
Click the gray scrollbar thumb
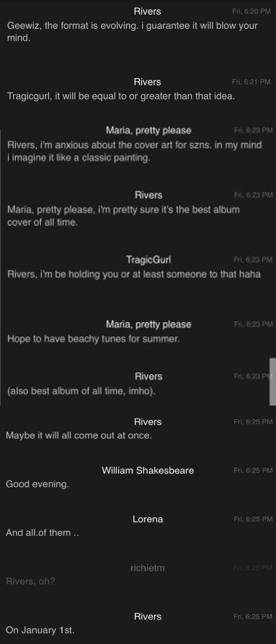click(x=273, y=381)
